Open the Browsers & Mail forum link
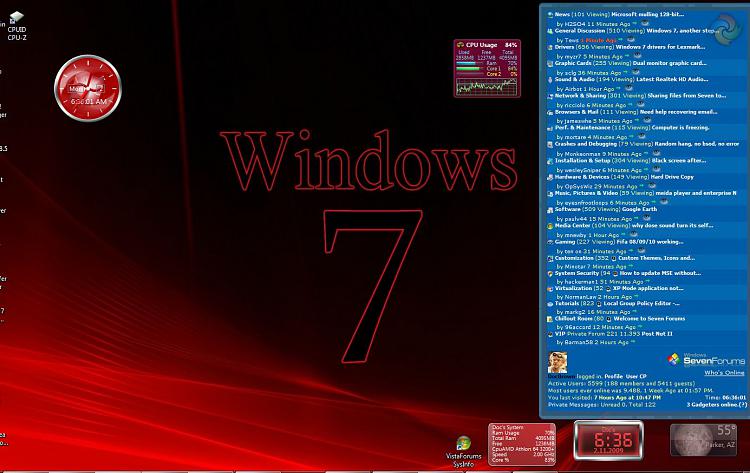 coord(576,112)
